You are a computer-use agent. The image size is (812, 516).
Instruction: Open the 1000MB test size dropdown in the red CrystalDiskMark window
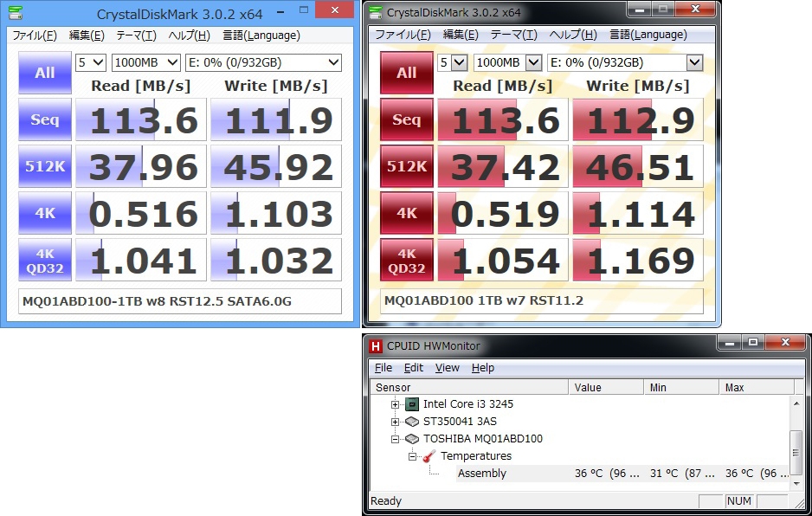507,62
